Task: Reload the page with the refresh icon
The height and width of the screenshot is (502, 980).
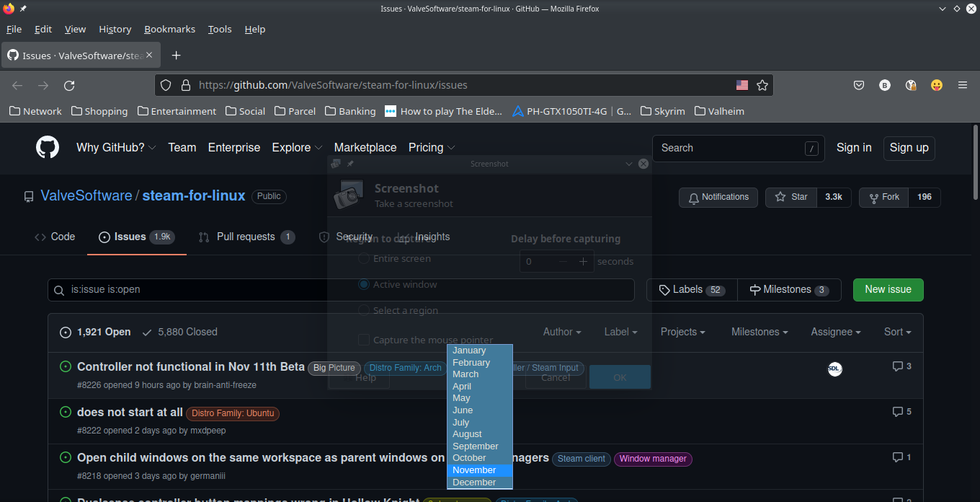Action: tap(69, 85)
